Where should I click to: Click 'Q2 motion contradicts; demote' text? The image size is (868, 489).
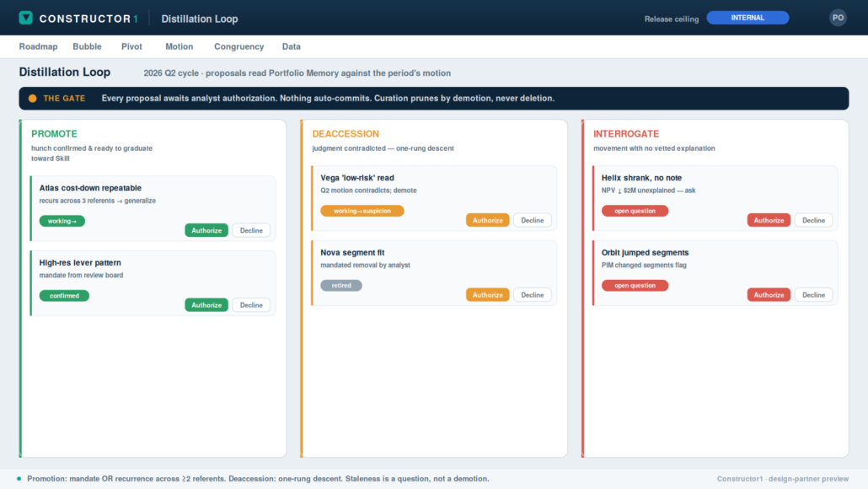368,191
